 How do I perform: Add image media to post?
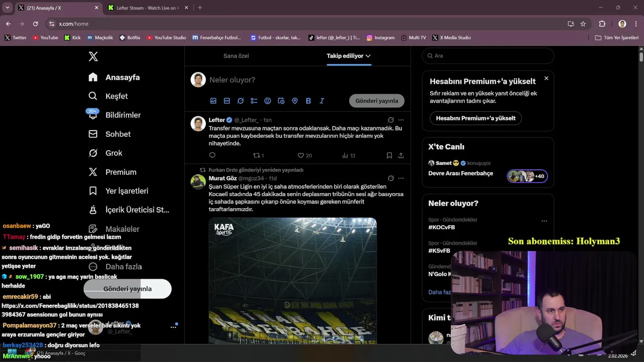pyautogui.click(x=213, y=101)
